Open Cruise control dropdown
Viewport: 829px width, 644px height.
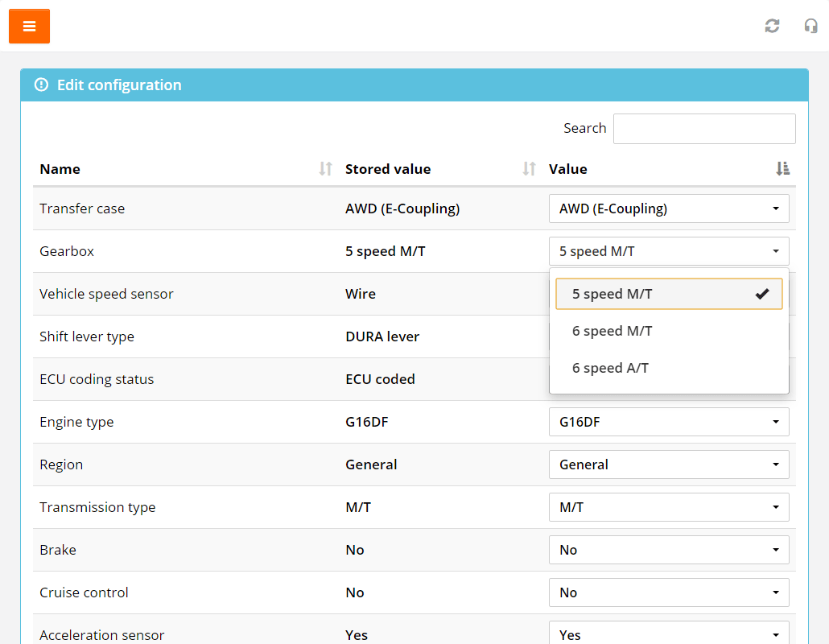[668, 592]
